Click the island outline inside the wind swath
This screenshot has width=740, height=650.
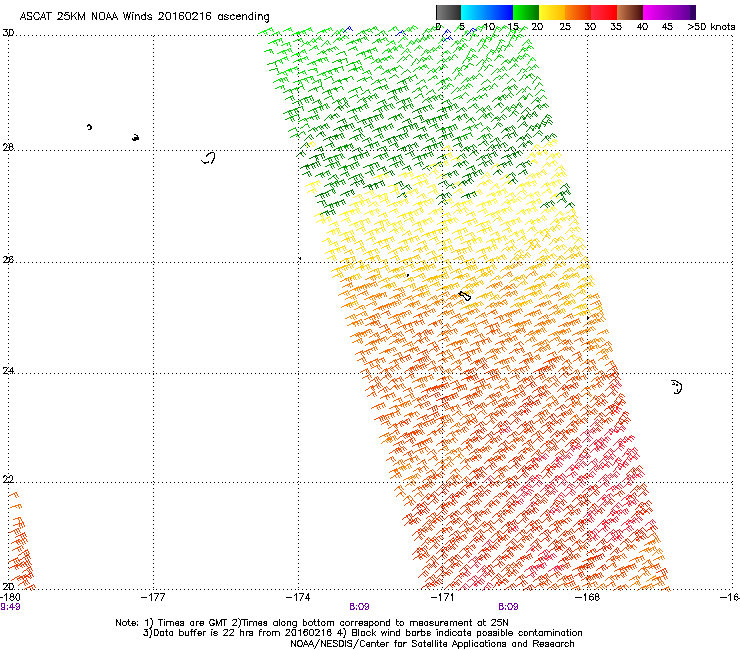465,296
